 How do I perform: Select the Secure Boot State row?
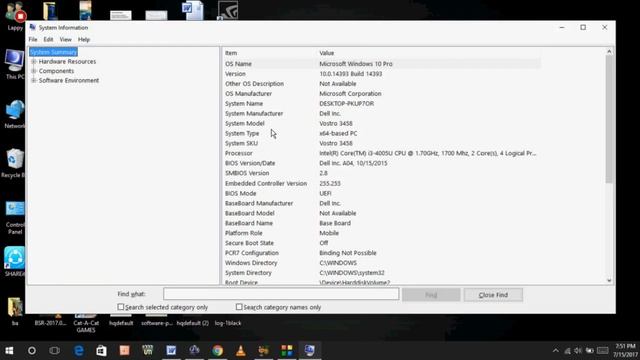pos(382,243)
